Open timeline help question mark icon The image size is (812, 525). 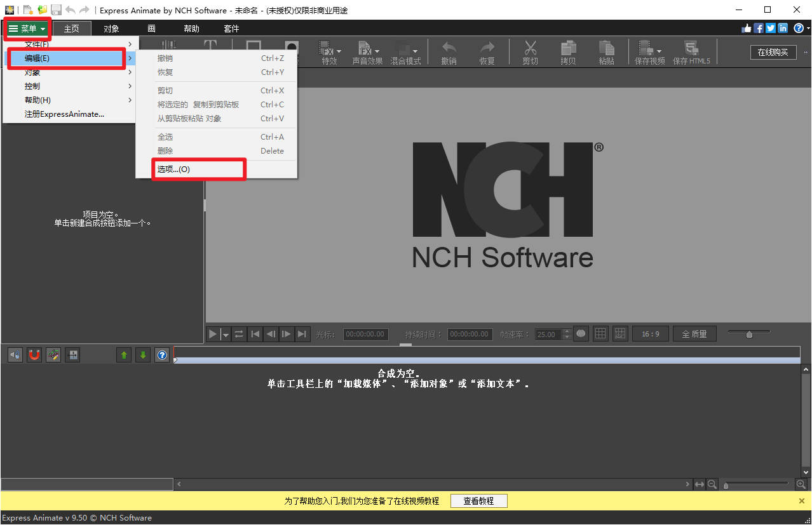pos(162,355)
